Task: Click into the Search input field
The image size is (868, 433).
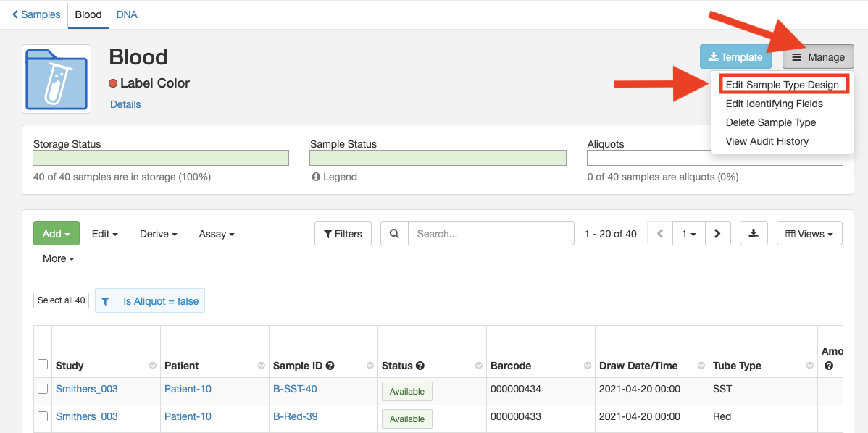Action: click(491, 234)
